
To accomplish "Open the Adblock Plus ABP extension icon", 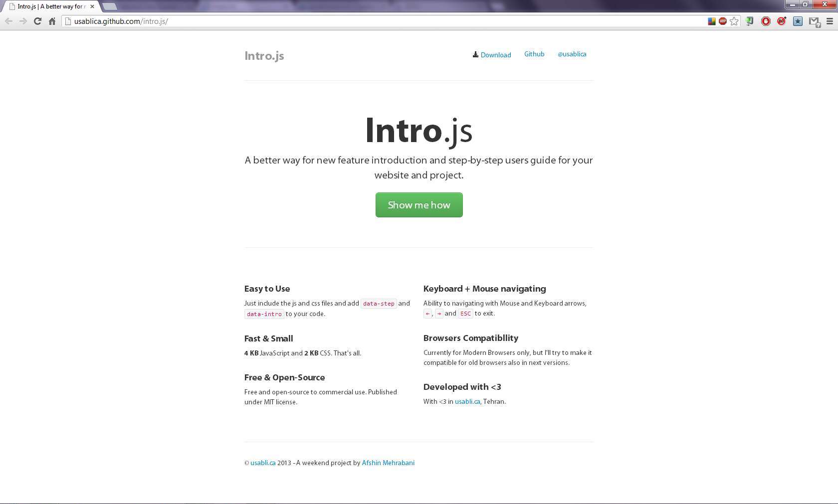I will click(x=722, y=21).
